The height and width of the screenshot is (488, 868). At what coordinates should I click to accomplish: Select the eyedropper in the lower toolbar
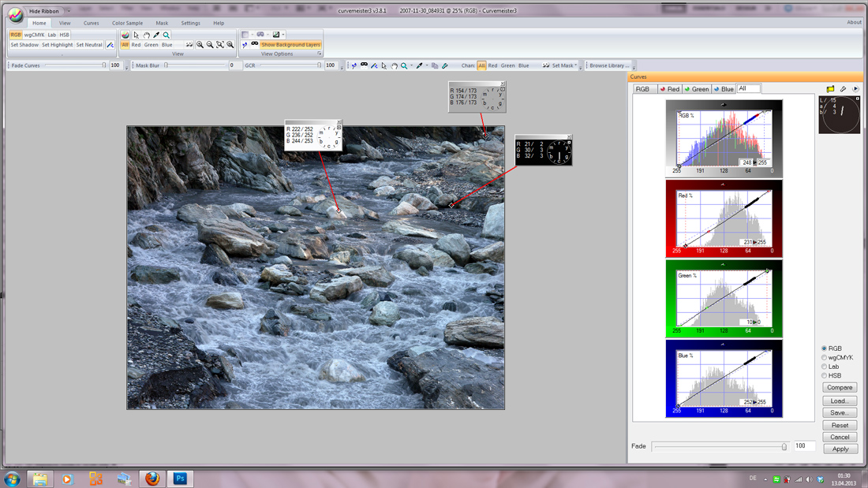click(x=420, y=65)
